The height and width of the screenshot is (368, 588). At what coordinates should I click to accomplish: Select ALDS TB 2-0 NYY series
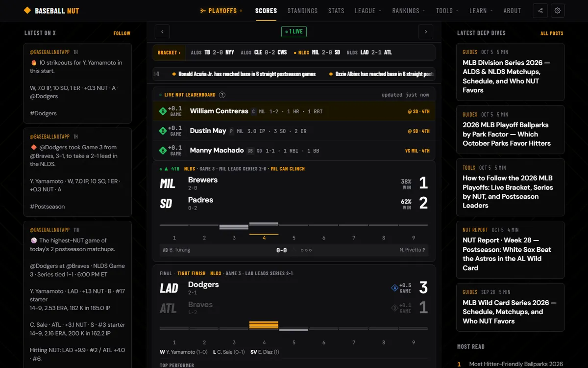point(213,53)
